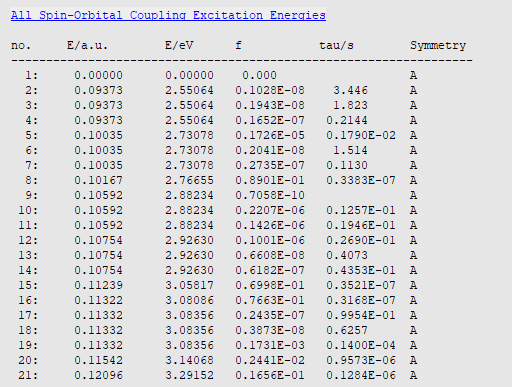Click the tau value 0.1257E-01

pos(361,210)
